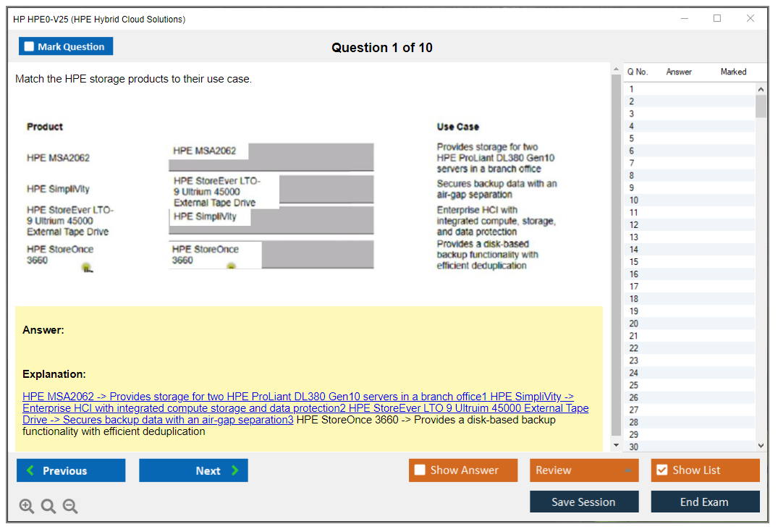Go to the Next question
The width and height of the screenshot is (778, 532).
(x=193, y=470)
